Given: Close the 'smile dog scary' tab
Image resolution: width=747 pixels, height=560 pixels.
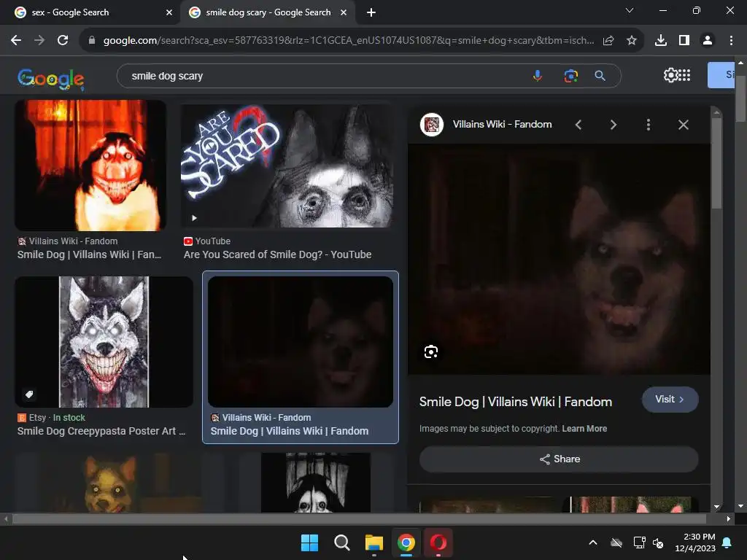Looking at the screenshot, I should click(x=344, y=12).
